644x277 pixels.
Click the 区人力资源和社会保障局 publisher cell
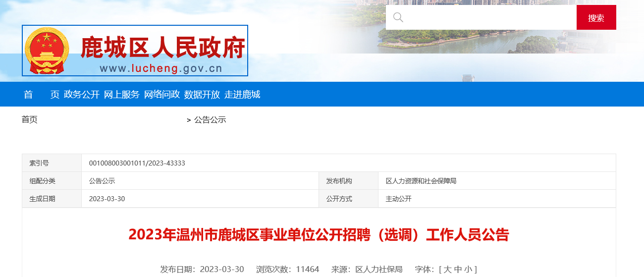pyautogui.click(x=421, y=181)
